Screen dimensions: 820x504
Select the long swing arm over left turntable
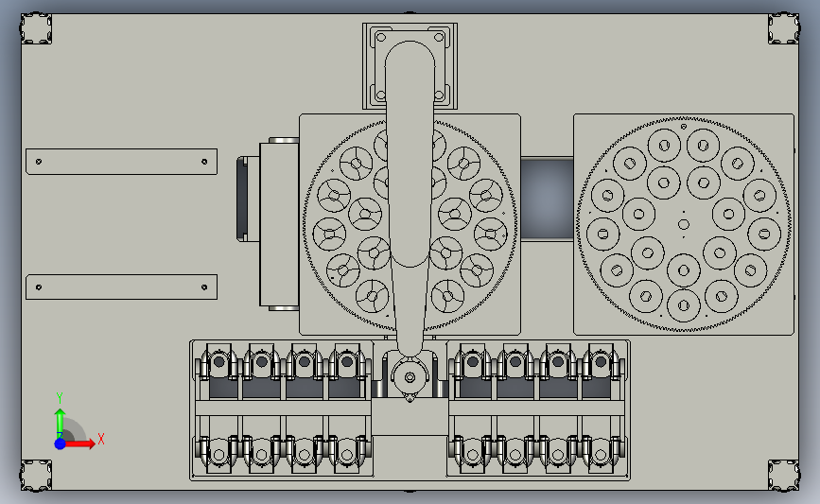tap(410, 199)
